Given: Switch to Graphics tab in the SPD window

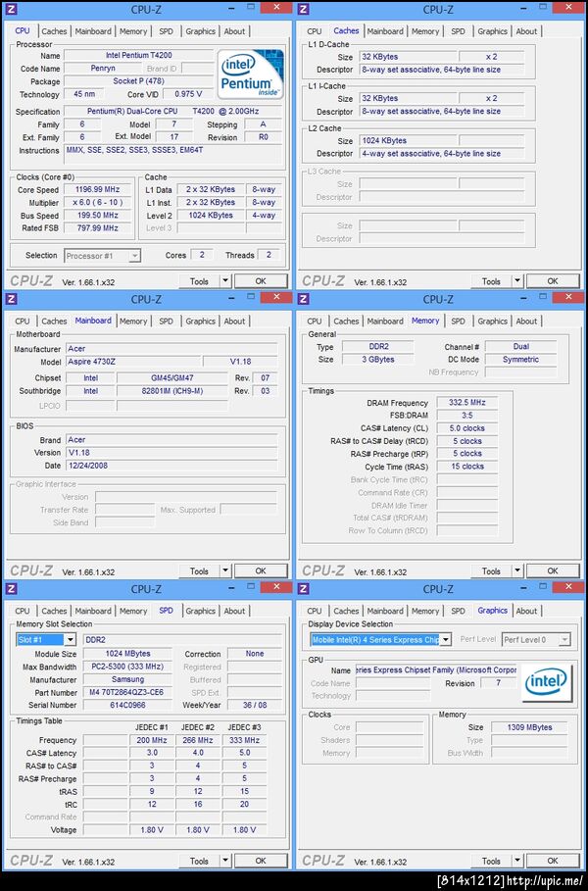Looking at the screenshot, I should (x=201, y=612).
